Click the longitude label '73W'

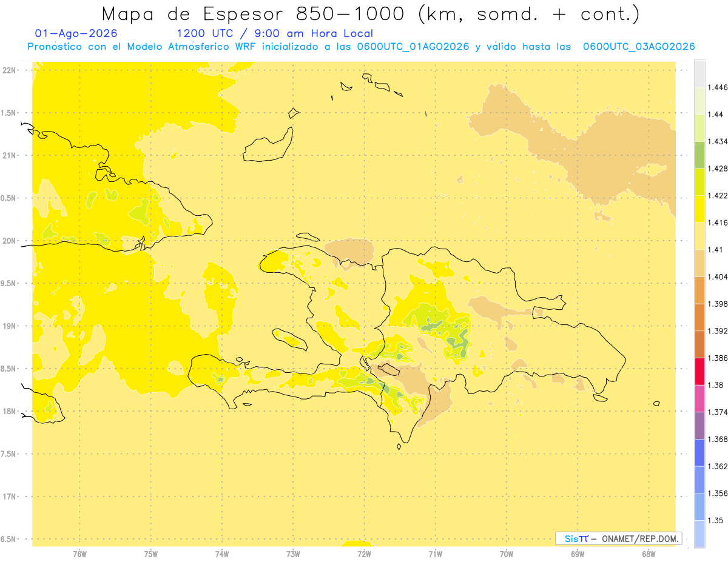[x=293, y=555]
